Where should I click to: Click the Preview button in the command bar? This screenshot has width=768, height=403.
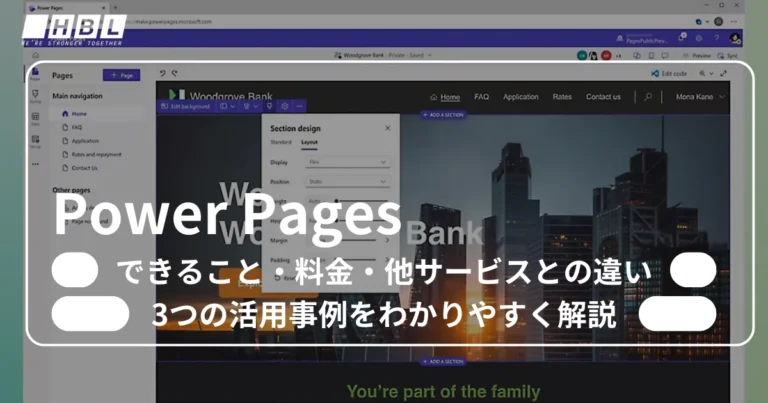[x=699, y=56]
